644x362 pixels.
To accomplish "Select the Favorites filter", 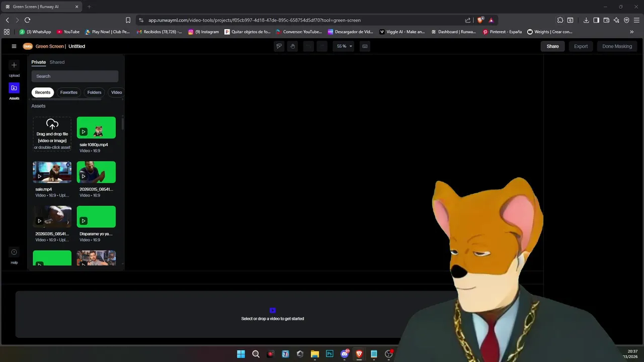I will 69,93.
